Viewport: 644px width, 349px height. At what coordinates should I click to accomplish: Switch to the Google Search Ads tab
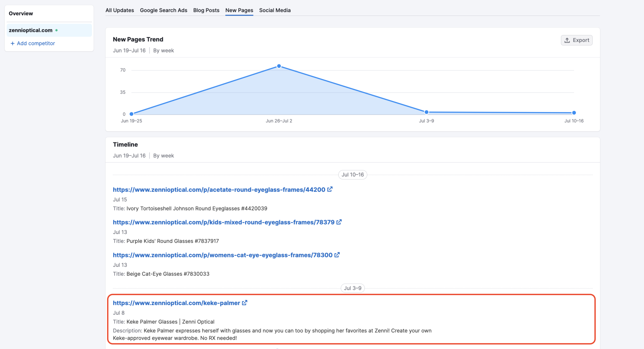(x=164, y=10)
